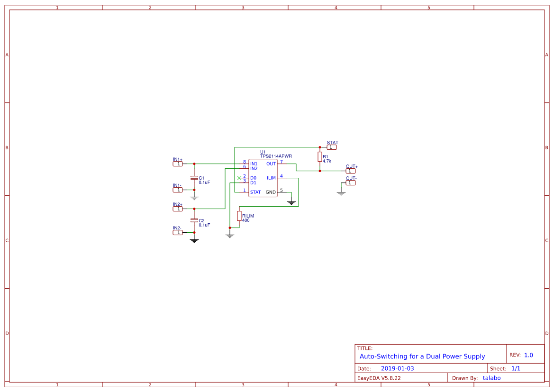Select the Drawn By name talabo
Viewport: 554px width, 392px height.
(491, 378)
